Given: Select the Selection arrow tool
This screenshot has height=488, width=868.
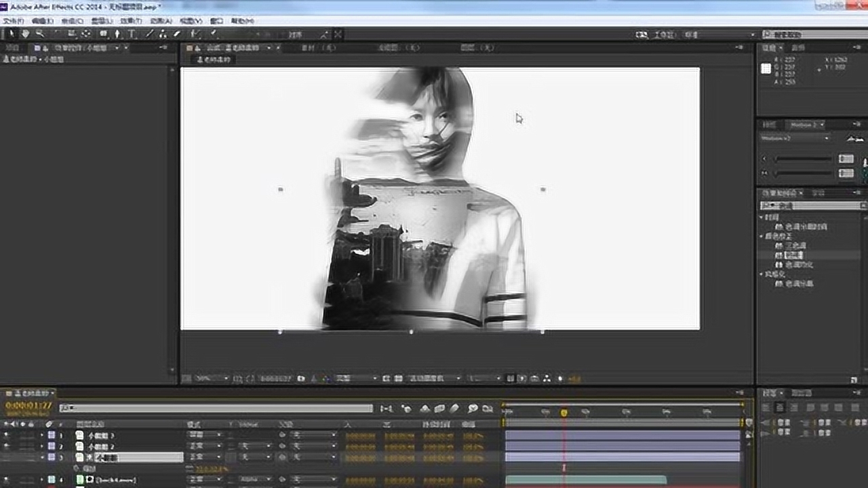Looking at the screenshot, I should [x=12, y=34].
